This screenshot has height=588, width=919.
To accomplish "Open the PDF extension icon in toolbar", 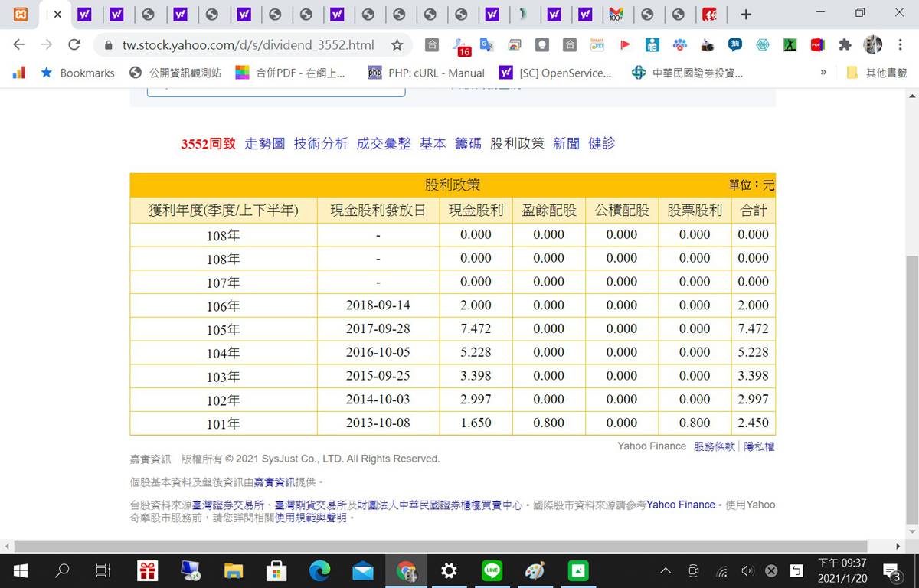I will (x=817, y=45).
